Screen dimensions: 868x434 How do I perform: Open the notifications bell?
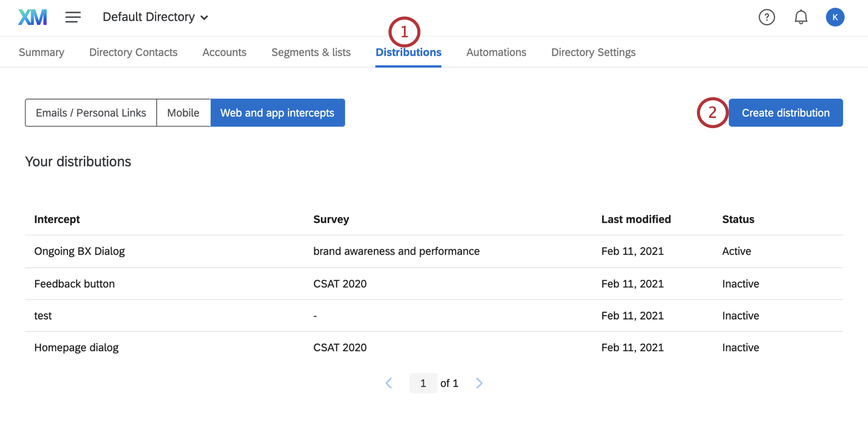pos(801,17)
